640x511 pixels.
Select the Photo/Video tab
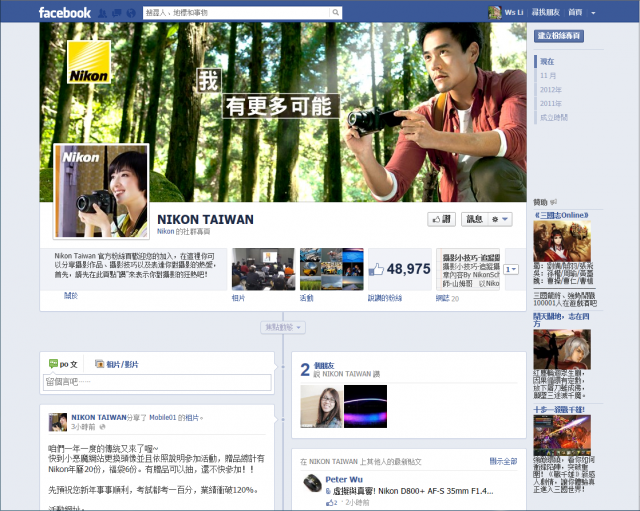coord(117,364)
